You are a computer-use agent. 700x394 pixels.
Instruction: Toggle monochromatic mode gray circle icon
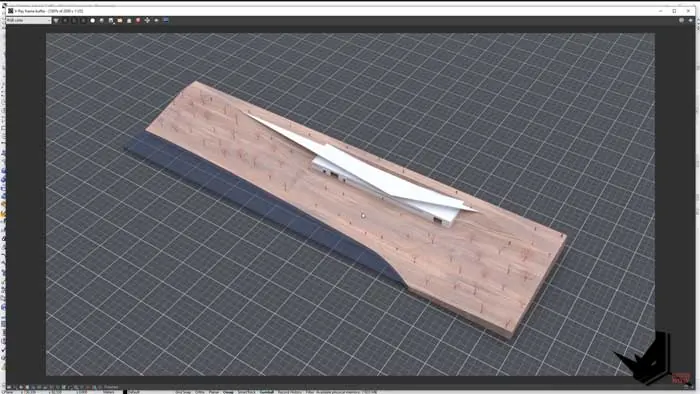pos(102,20)
